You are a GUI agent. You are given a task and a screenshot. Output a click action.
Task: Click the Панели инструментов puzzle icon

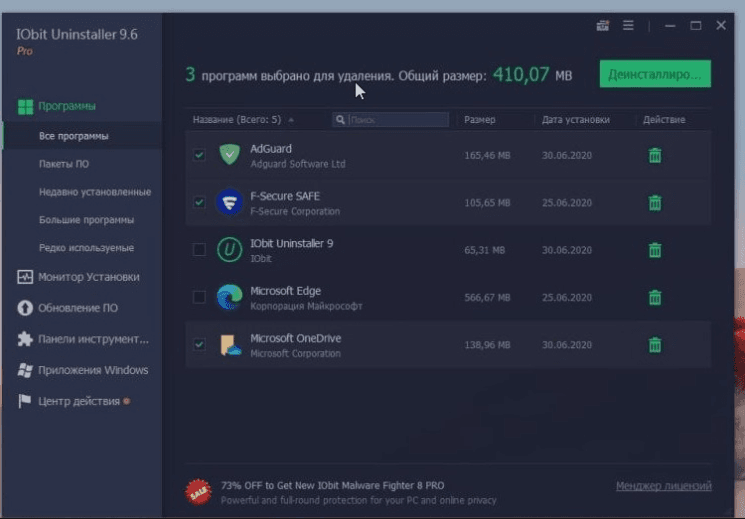(x=25, y=339)
